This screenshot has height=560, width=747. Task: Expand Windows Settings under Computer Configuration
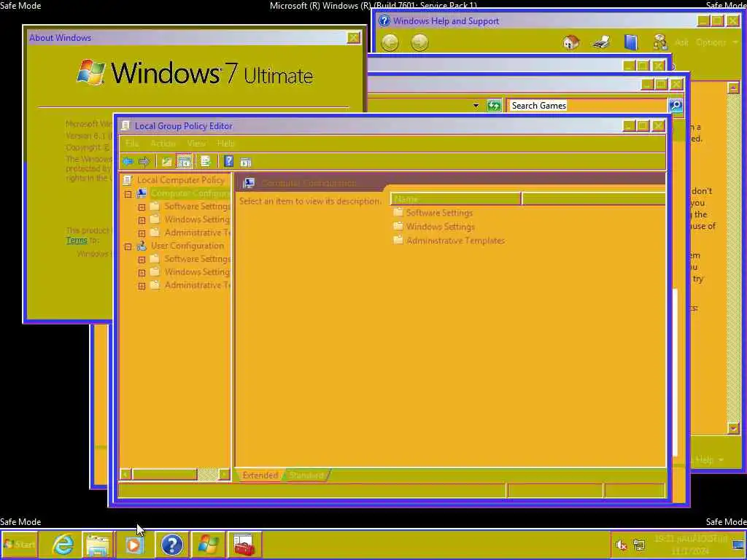point(142,220)
